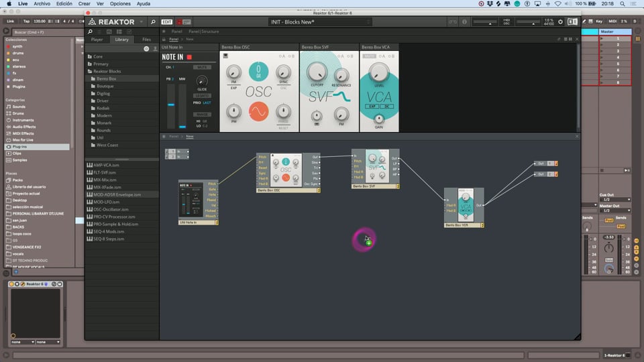Image resolution: width=644 pixels, height=362 pixels.
Task: Toggle MUTE on the Bento Box VCA
Action: point(369,56)
